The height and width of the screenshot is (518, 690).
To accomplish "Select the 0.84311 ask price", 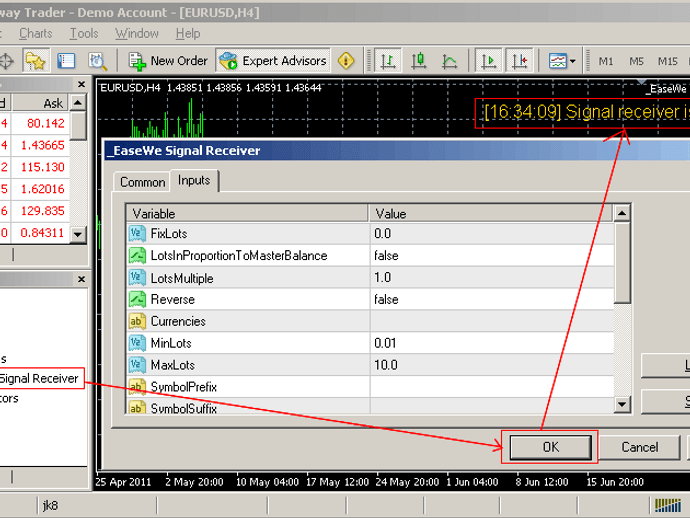I will pyautogui.click(x=43, y=233).
